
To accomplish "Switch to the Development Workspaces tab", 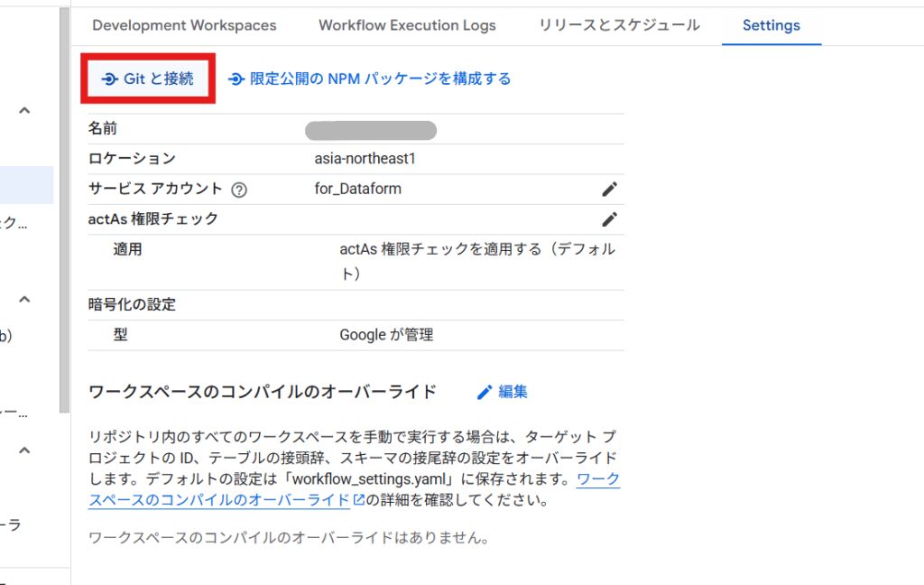I will pyautogui.click(x=184, y=25).
